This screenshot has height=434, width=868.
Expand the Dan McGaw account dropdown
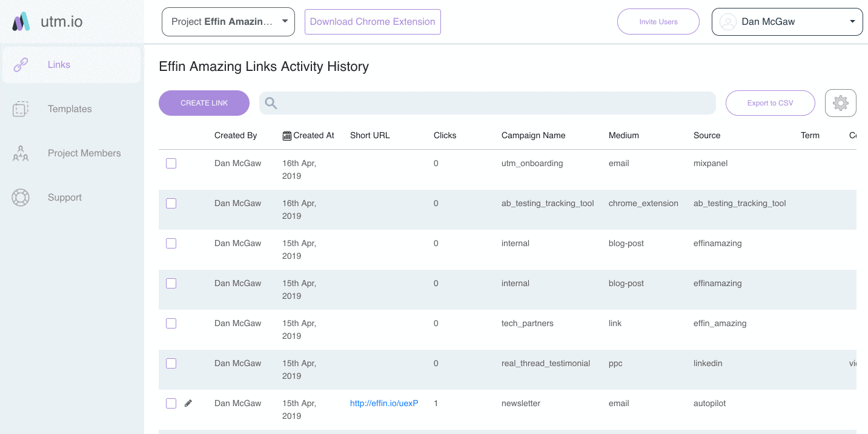pos(787,22)
